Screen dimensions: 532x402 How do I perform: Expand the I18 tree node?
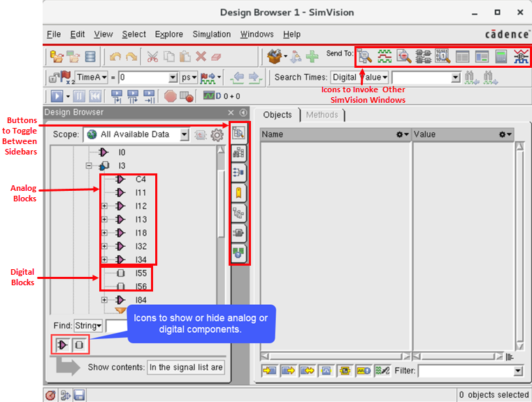(104, 233)
